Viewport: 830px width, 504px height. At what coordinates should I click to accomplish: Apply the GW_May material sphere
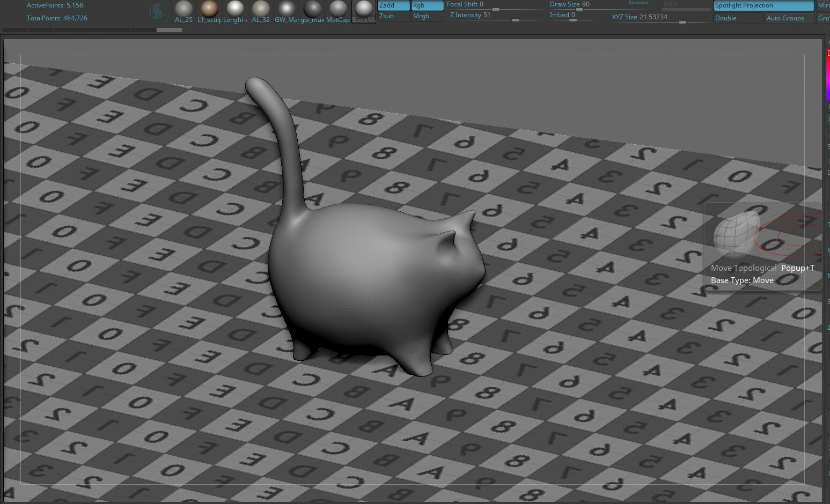coord(287,11)
